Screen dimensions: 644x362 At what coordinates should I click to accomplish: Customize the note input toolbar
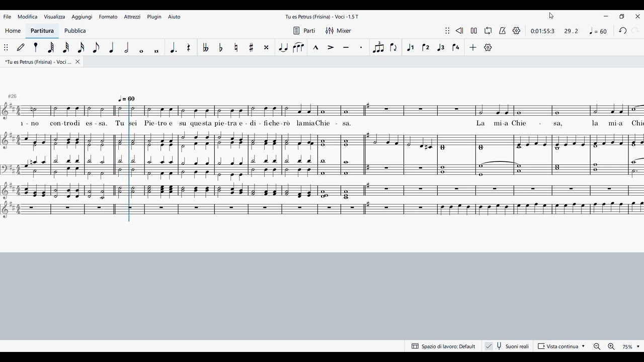tap(488, 47)
